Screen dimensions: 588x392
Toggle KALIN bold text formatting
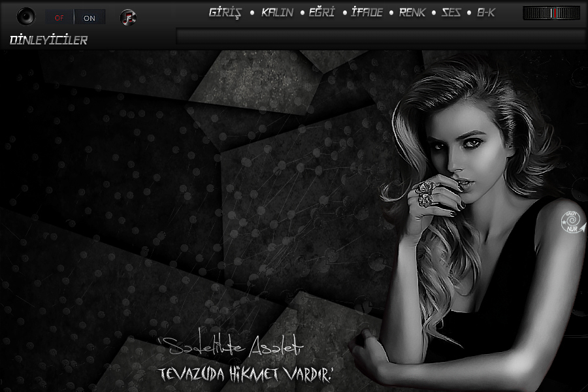(277, 12)
